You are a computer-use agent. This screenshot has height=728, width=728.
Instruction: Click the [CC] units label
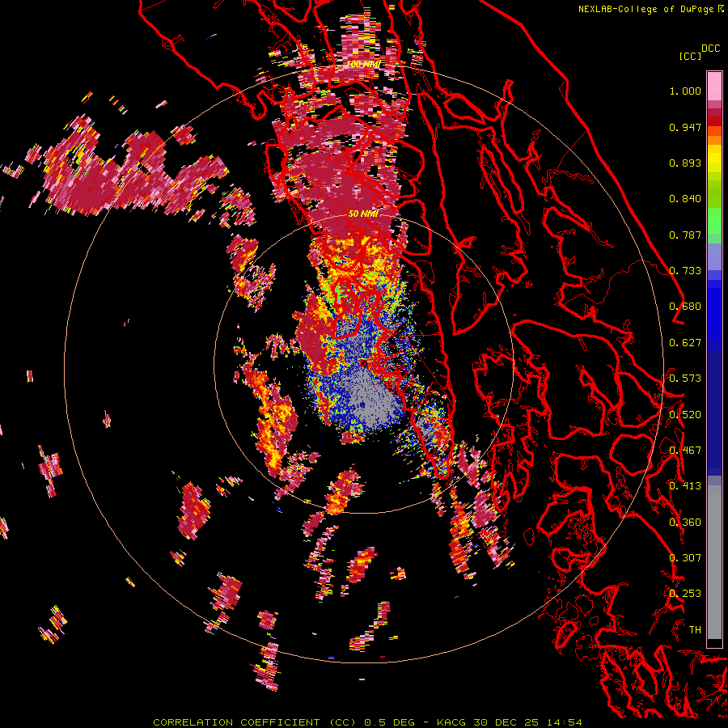[x=691, y=56]
